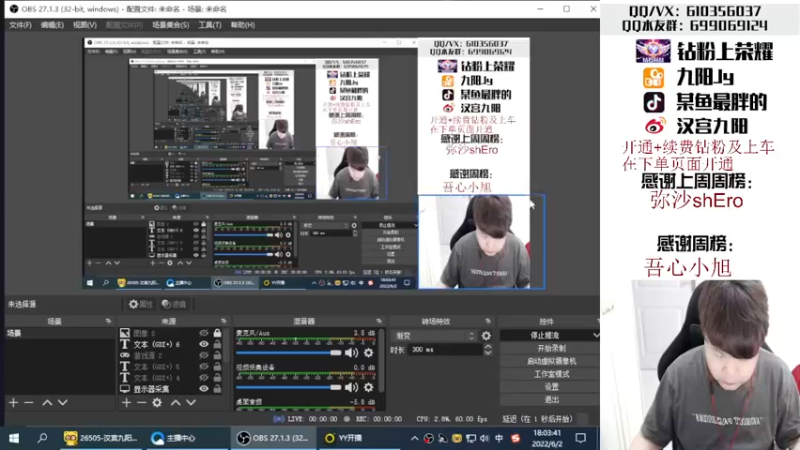Open Windows taskbar search

coord(42,438)
